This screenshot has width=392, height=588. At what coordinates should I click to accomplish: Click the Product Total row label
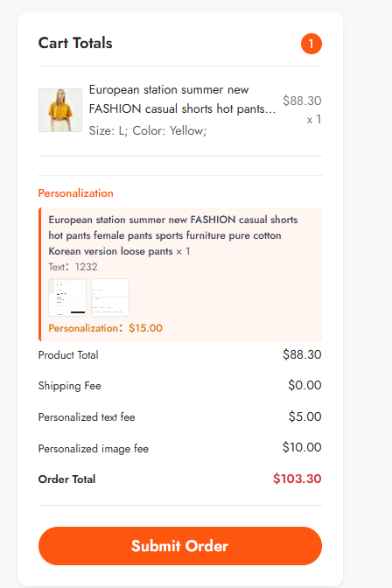[x=68, y=354]
